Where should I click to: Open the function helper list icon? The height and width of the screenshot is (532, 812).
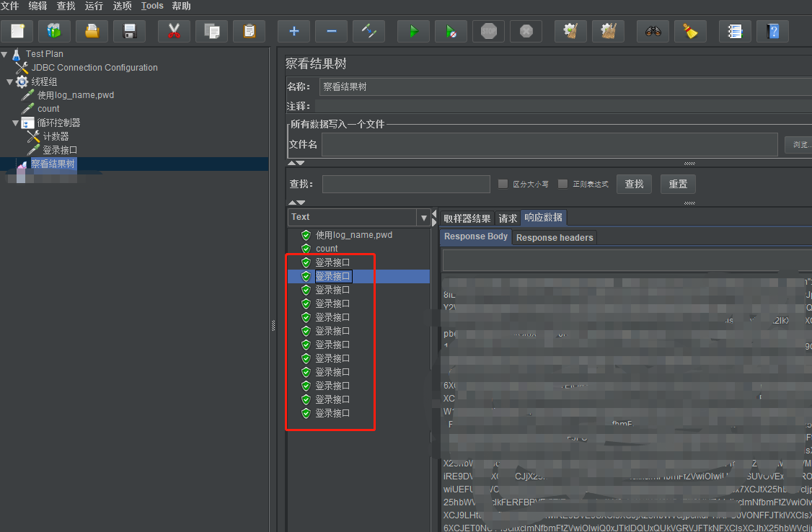pos(735,31)
